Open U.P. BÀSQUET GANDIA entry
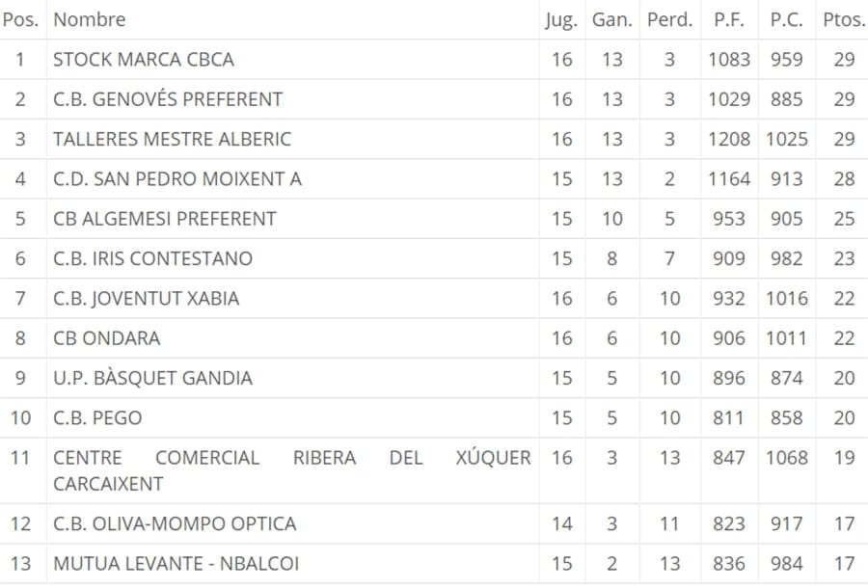The image size is (868, 588). [x=152, y=379]
